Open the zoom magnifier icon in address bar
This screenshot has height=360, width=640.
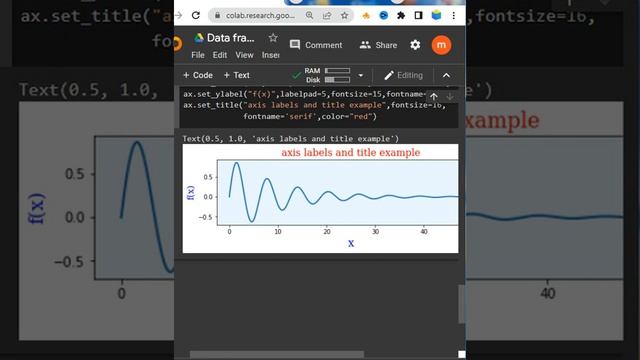(309, 16)
